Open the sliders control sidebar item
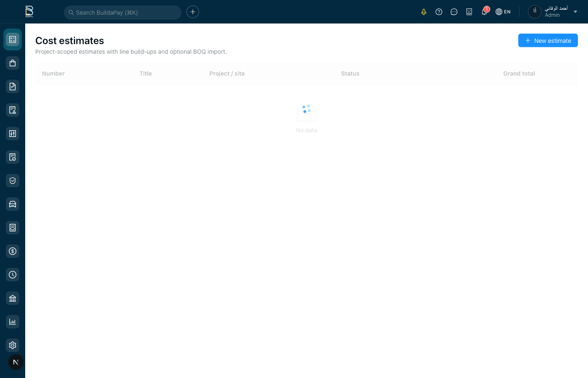The image size is (588, 378). tap(13, 134)
